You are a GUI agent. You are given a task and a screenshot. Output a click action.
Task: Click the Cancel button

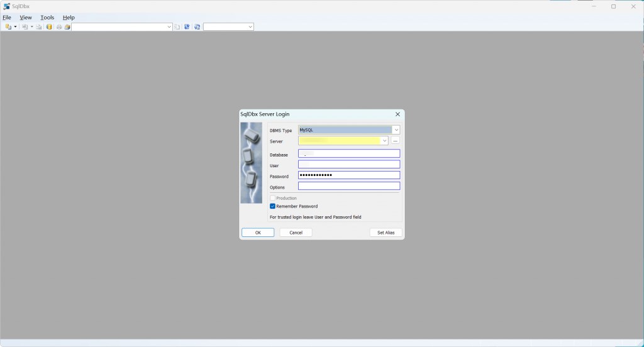[x=296, y=233]
